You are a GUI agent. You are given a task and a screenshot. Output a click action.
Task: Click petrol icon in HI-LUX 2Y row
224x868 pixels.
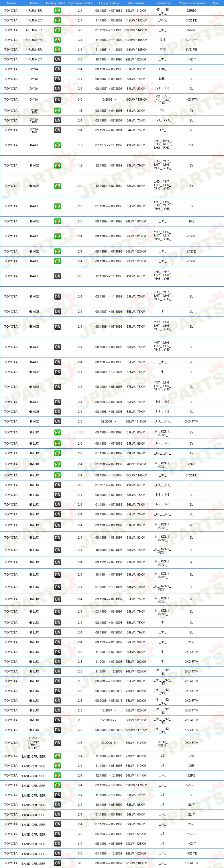[x=58, y=432]
